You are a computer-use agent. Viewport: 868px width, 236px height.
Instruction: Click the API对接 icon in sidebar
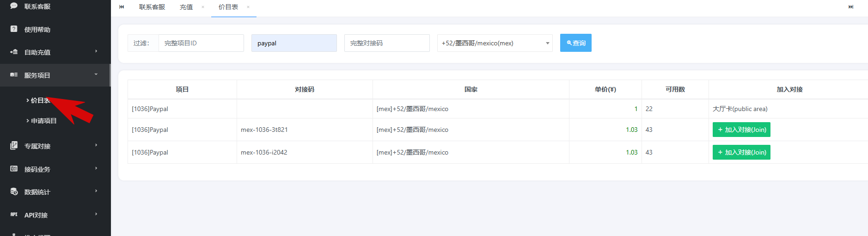(x=14, y=214)
